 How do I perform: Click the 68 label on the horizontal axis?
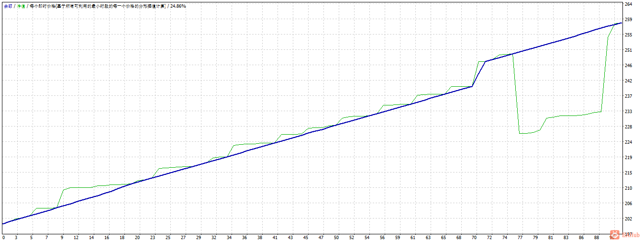459,238
